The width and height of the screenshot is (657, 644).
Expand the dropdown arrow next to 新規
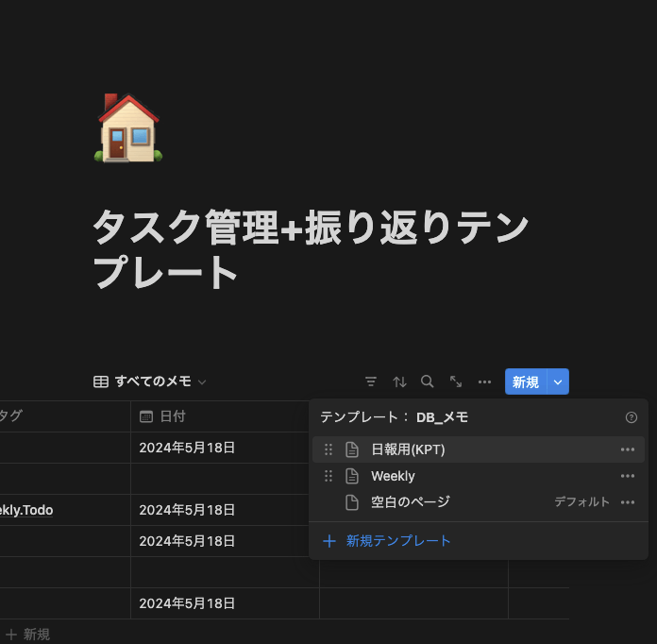(558, 381)
